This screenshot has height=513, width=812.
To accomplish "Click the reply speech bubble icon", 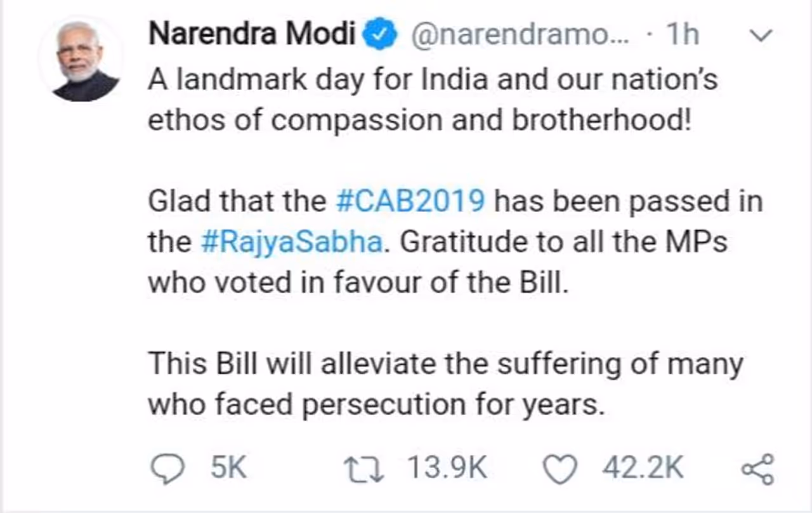I will click(x=167, y=470).
